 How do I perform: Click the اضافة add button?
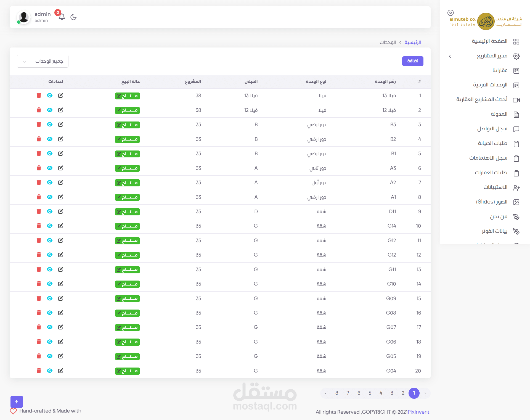click(x=412, y=61)
